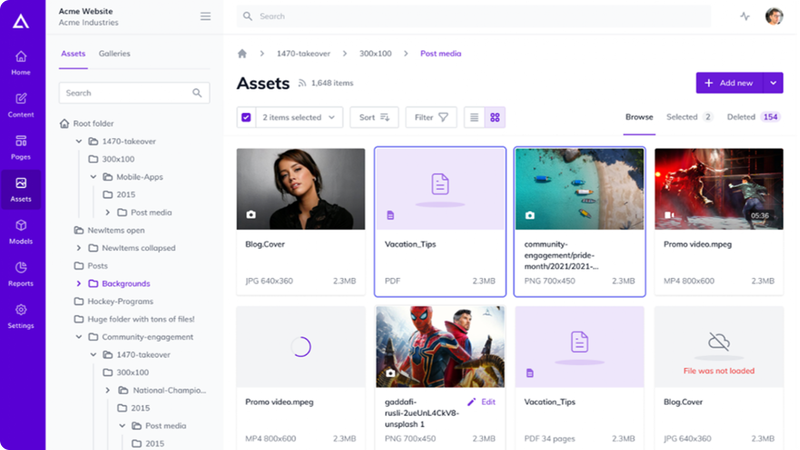Expand the Backgrounds folder
Screen dimensions: 800x450
(79, 284)
